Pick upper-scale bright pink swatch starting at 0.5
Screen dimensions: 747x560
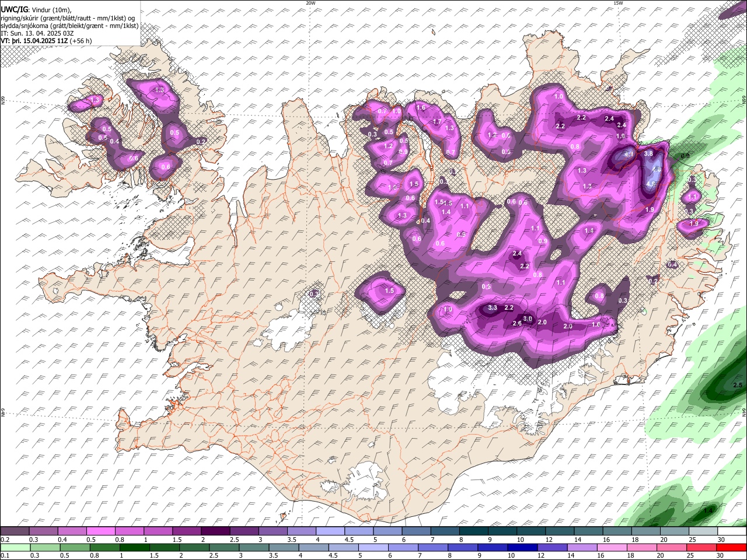pos(100,531)
